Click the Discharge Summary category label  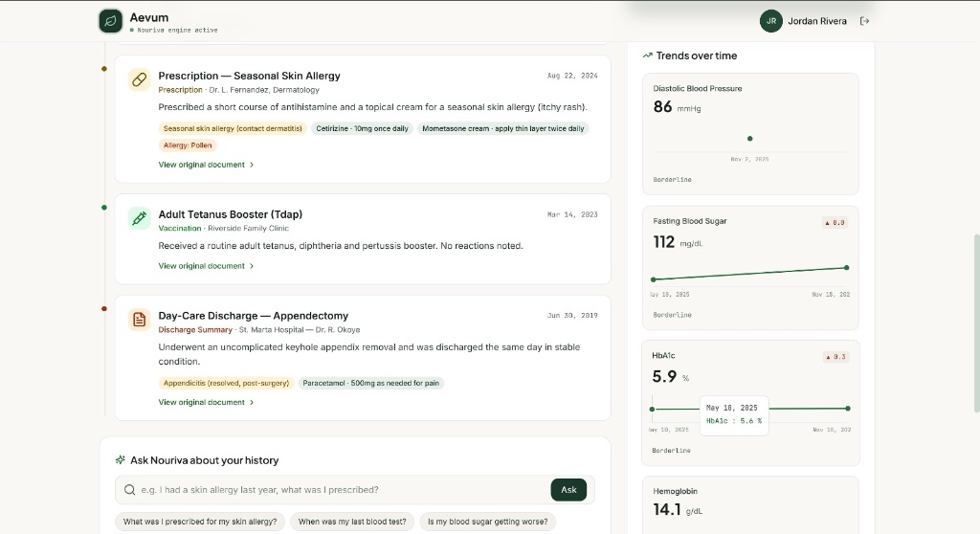pos(195,329)
